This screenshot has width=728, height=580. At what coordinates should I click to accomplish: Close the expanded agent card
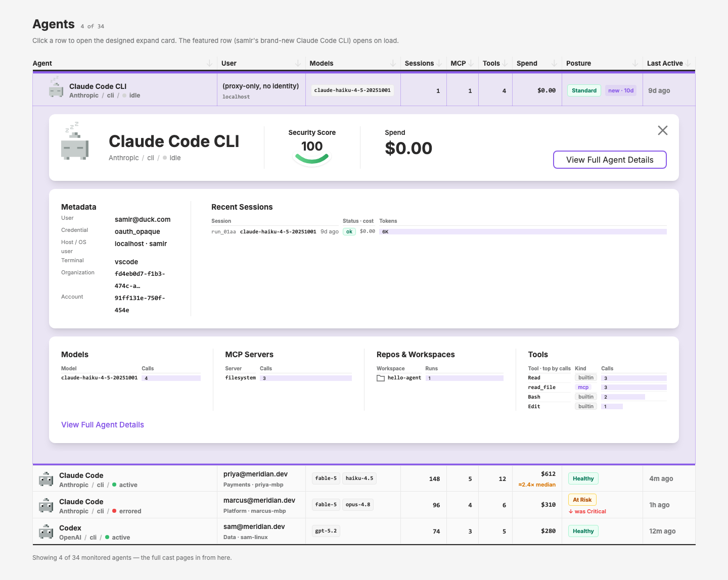click(x=663, y=130)
